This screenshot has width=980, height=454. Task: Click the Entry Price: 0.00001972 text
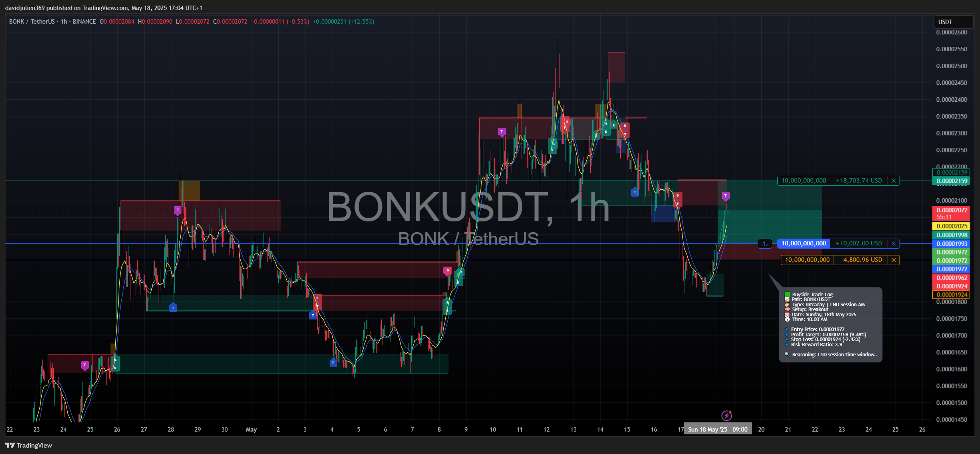(817, 329)
